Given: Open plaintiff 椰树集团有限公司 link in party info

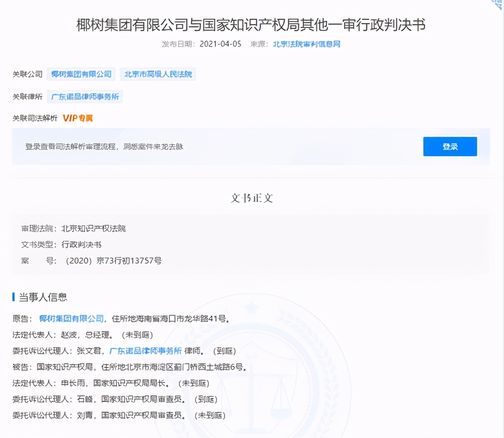Looking at the screenshot, I should [71, 318].
